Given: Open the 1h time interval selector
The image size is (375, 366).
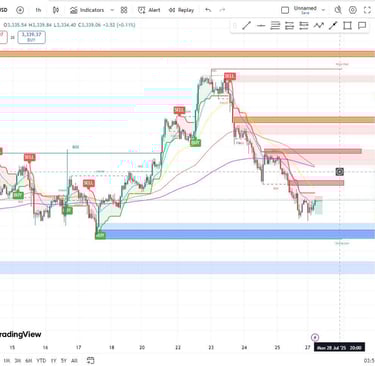Looking at the screenshot, I should click(38, 10).
